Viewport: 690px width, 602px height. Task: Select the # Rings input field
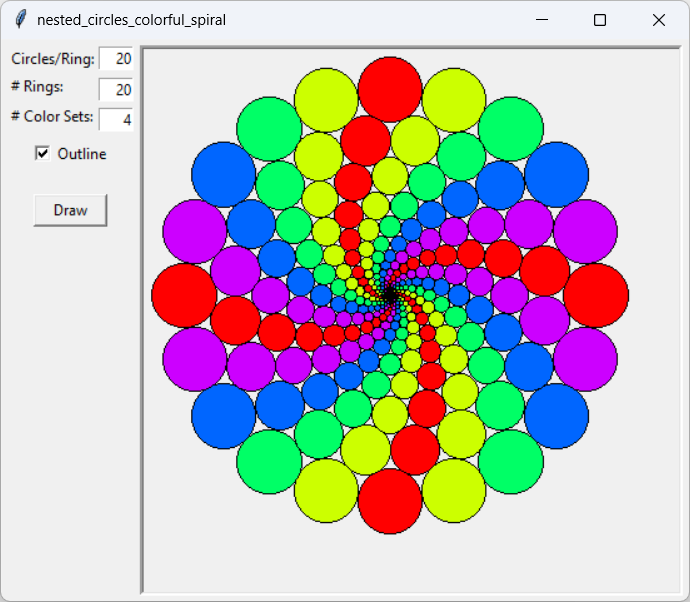pyautogui.click(x=116, y=90)
